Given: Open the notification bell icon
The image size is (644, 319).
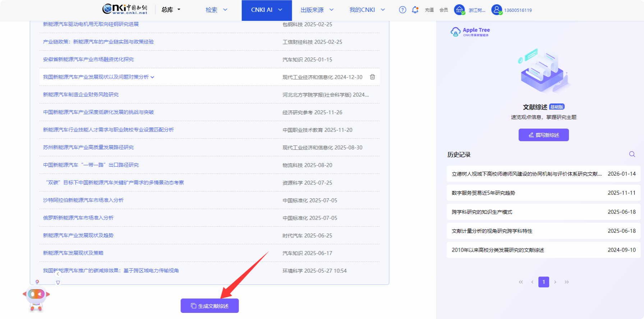Looking at the screenshot, I should pyautogui.click(x=415, y=10).
